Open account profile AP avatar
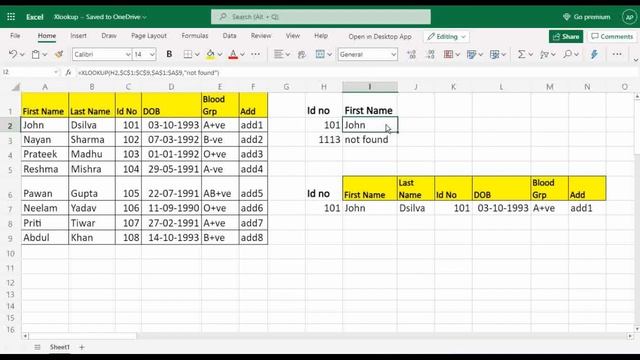The image size is (640, 360). (x=629, y=17)
